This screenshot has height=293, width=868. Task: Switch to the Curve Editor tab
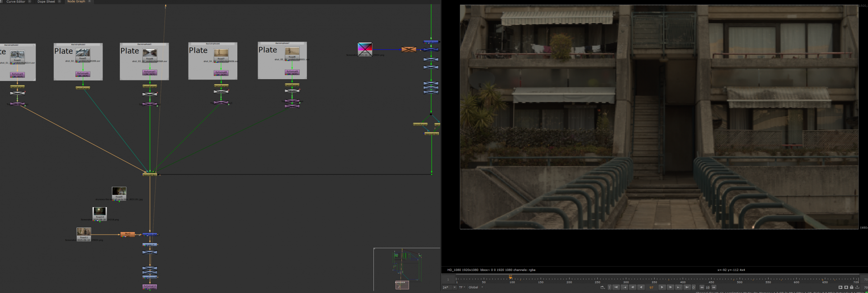pos(16,2)
